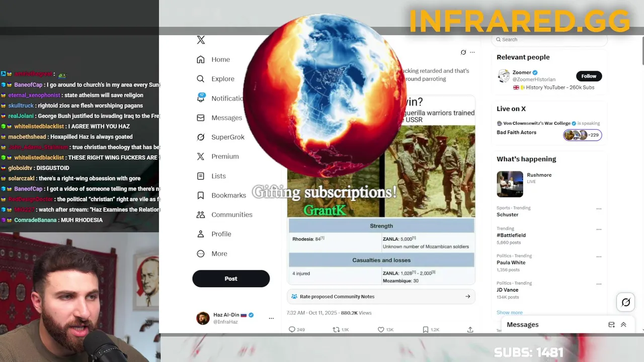This screenshot has height=362, width=644.
Task: Follow Zoomer account
Action: coord(589,76)
